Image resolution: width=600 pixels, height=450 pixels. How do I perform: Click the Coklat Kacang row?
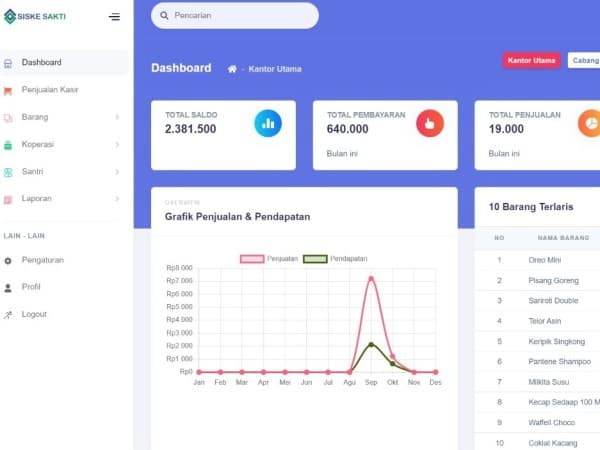[537, 443]
